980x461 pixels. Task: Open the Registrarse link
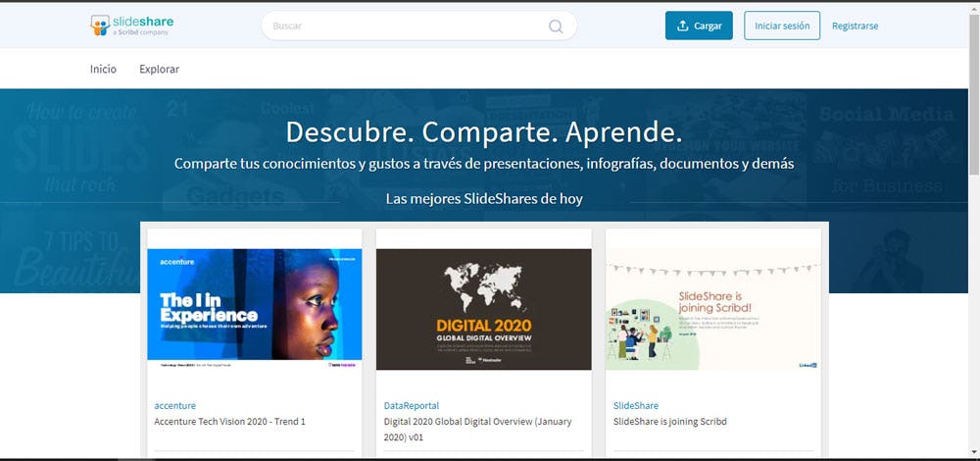coord(855,26)
